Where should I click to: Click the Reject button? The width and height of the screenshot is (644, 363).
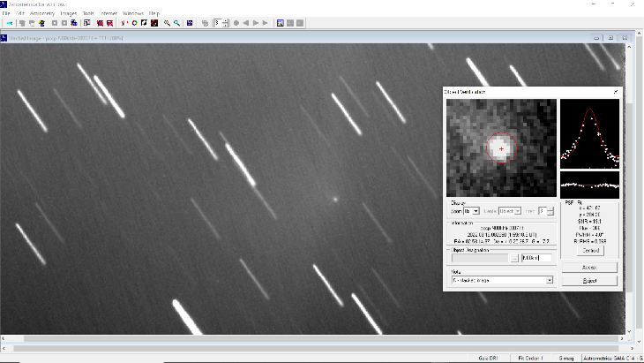[x=588, y=281]
